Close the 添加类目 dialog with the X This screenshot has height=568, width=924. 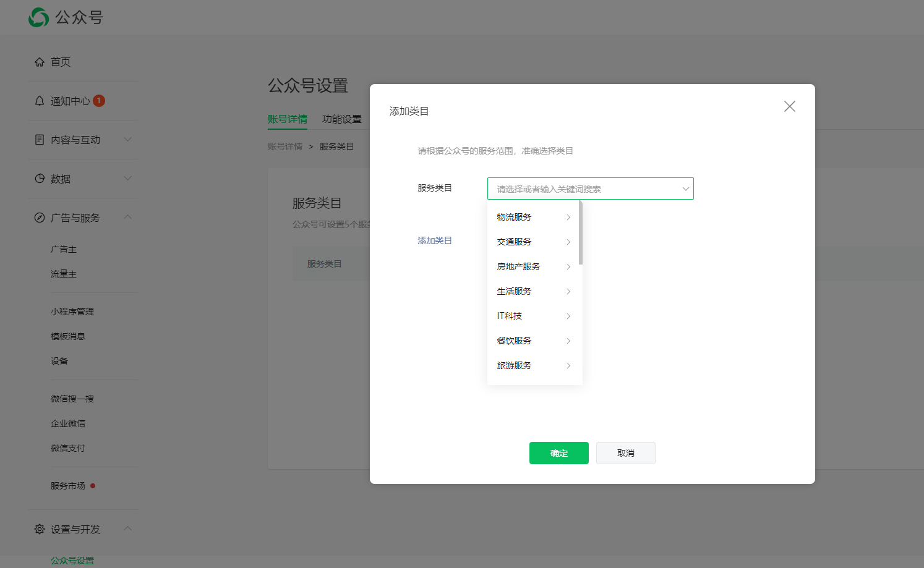click(790, 106)
